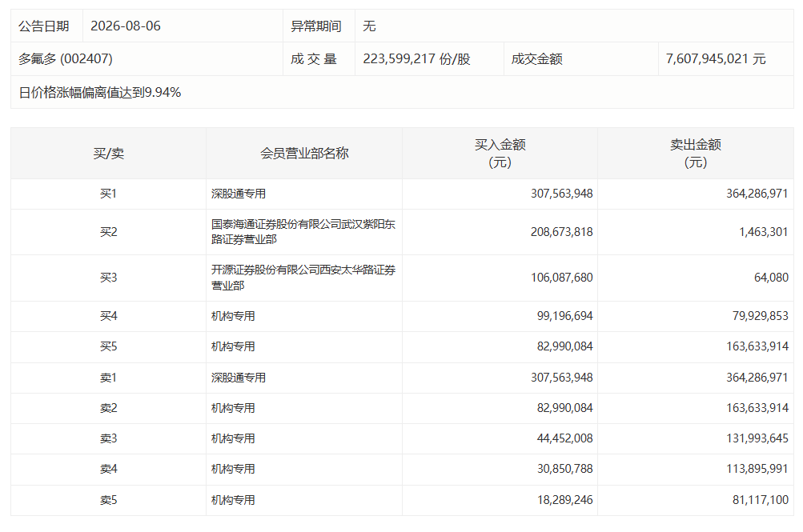The height and width of the screenshot is (532, 803).
Task: Click the 会员营业部名称 column header
Action: point(304,154)
